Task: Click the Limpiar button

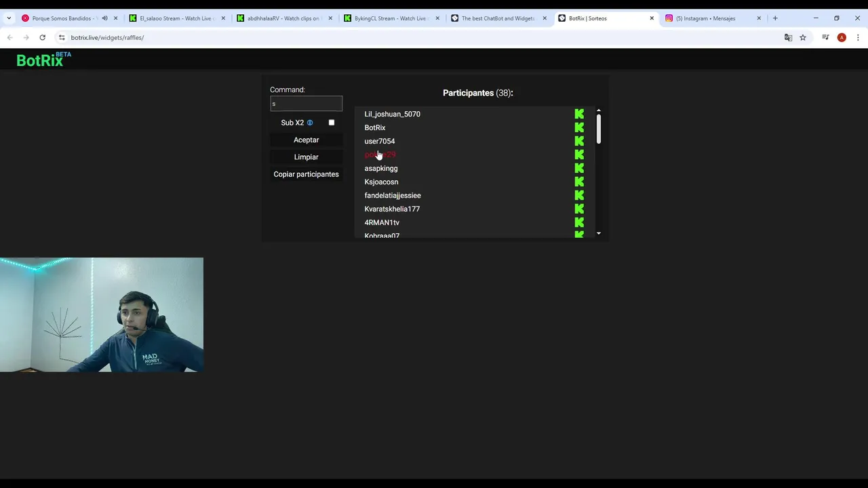Action: click(x=306, y=157)
